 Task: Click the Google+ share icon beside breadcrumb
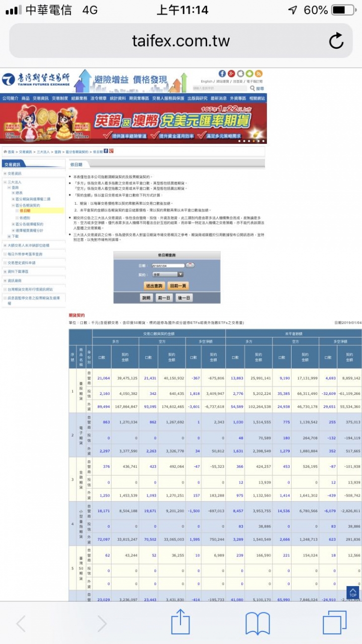pyautogui.click(x=112, y=151)
